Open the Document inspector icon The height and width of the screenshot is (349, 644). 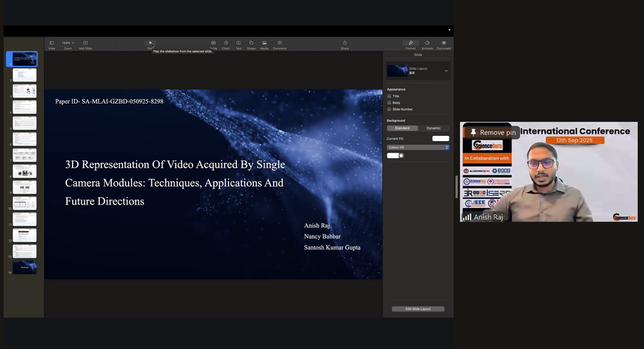444,43
